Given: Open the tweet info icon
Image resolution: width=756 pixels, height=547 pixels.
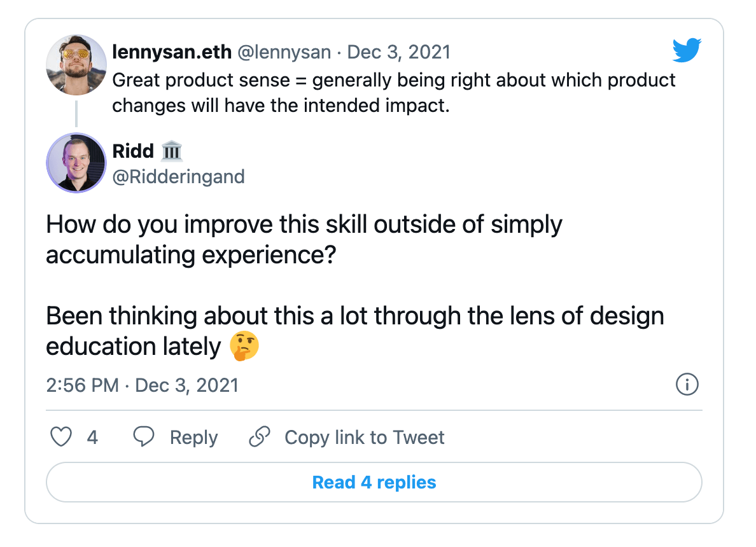Looking at the screenshot, I should click(x=686, y=385).
